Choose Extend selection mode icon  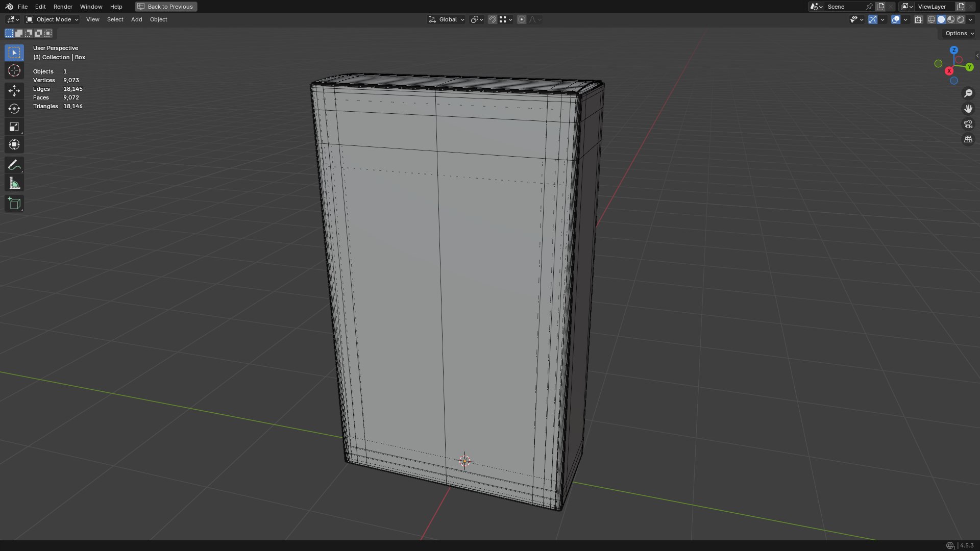point(19,33)
